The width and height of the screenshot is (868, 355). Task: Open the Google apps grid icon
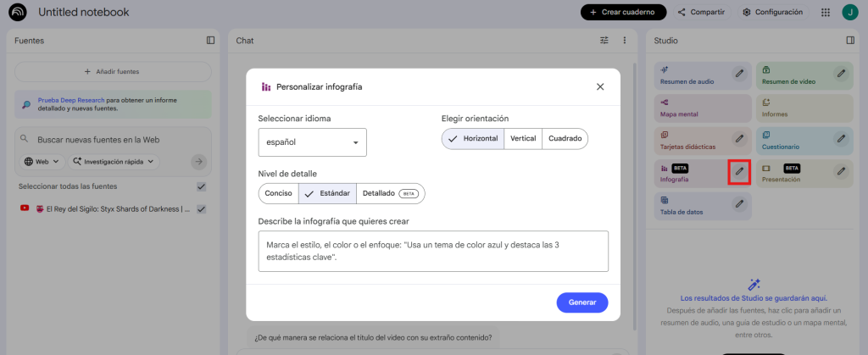click(x=826, y=12)
